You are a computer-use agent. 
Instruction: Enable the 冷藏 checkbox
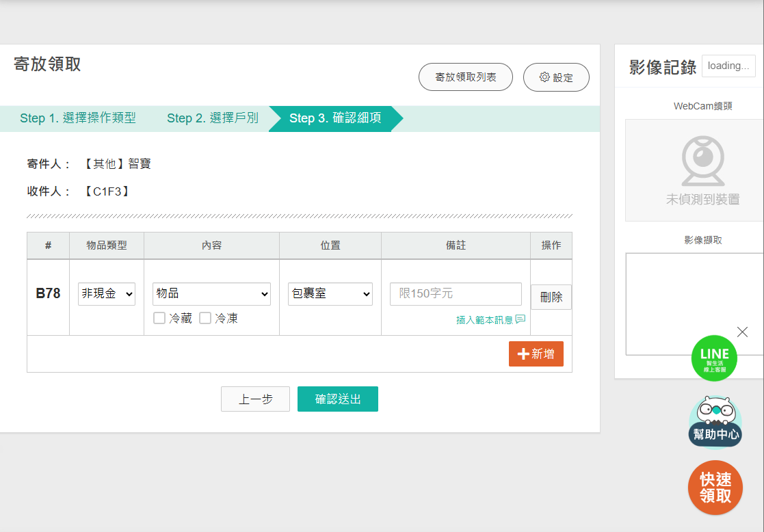[x=159, y=318]
